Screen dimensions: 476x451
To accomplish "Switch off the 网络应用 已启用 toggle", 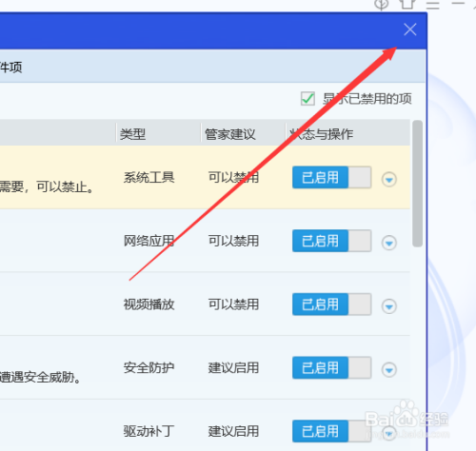I will coord(331,241).
